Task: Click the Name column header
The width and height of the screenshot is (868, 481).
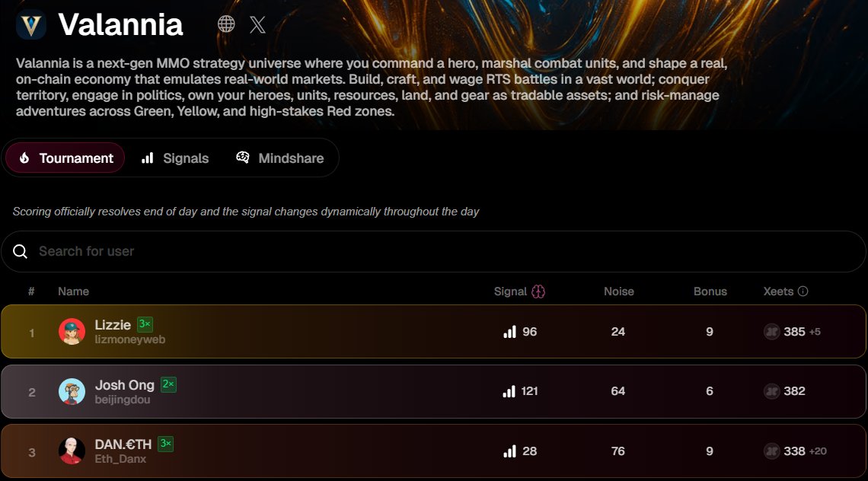Action: [x=74, y=291]
